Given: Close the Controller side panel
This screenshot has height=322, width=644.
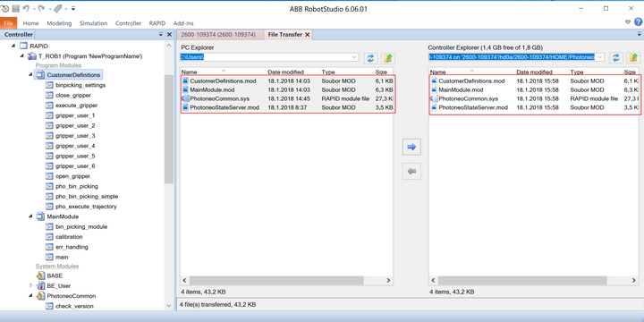Looking at the screenshot, I should coord(169,35).
